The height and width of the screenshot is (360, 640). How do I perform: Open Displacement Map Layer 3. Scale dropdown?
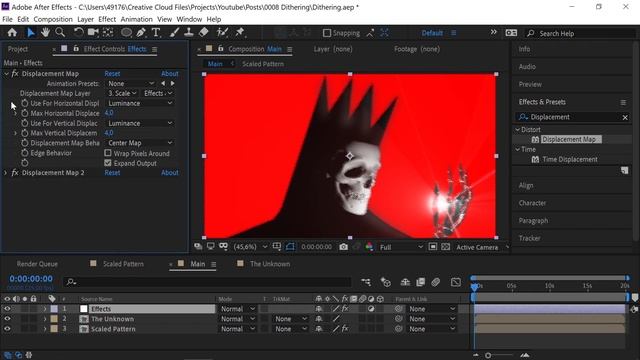(x=122, y=93)
